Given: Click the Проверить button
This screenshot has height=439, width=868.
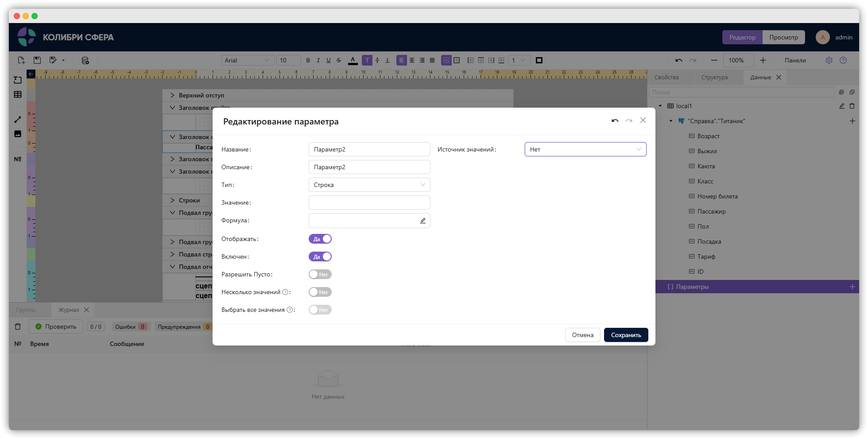Looking at the screenshot, I should (56, 326).
